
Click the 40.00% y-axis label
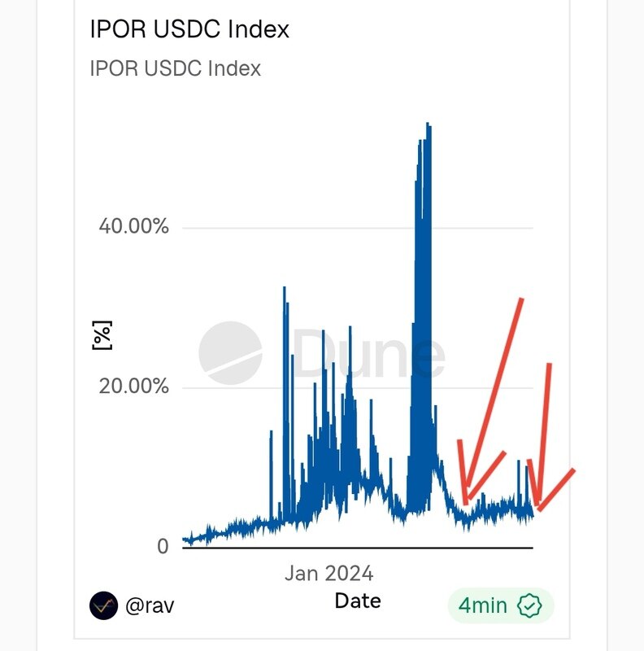tap(133, 226)
